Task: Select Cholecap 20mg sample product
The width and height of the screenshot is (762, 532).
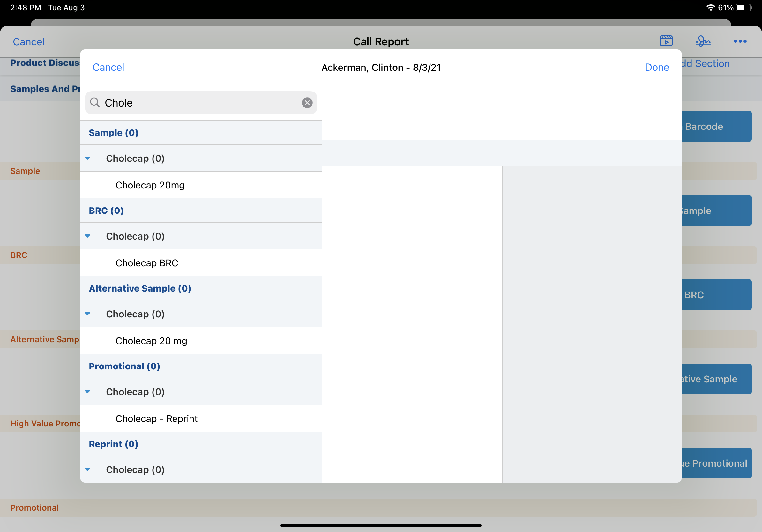Action: pyautogui.click(x=150, y=185)
